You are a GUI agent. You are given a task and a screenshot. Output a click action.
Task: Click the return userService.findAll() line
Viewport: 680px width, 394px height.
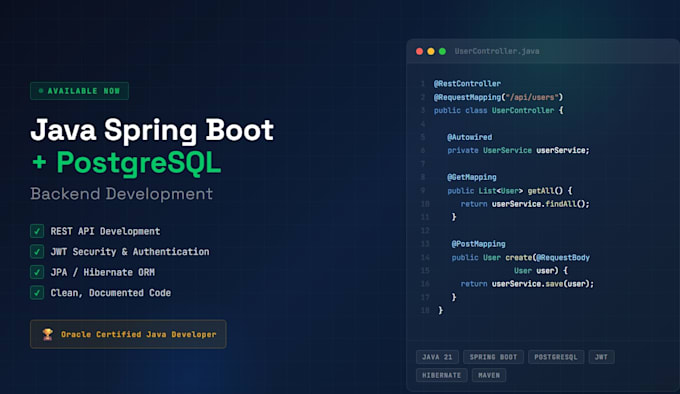point(525,204)
